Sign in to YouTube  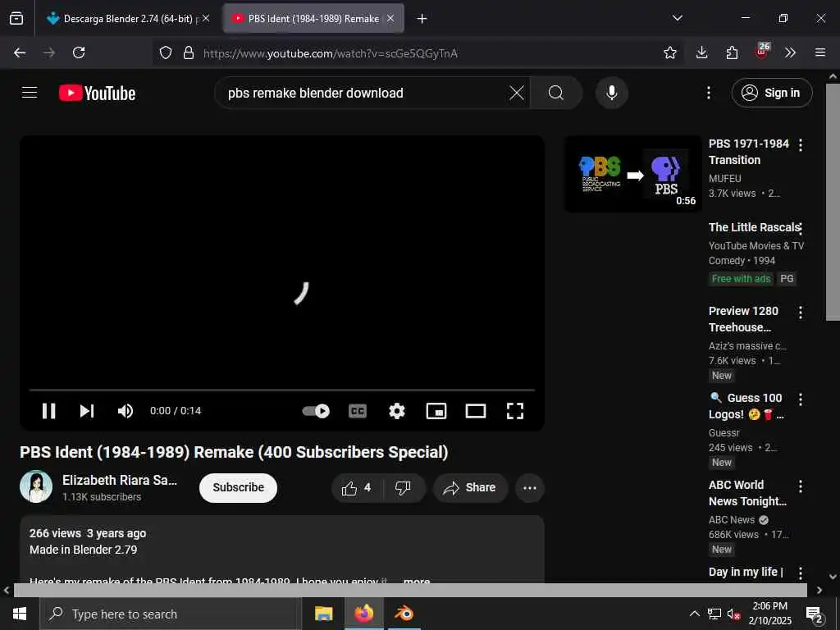[x=771, y=93]
